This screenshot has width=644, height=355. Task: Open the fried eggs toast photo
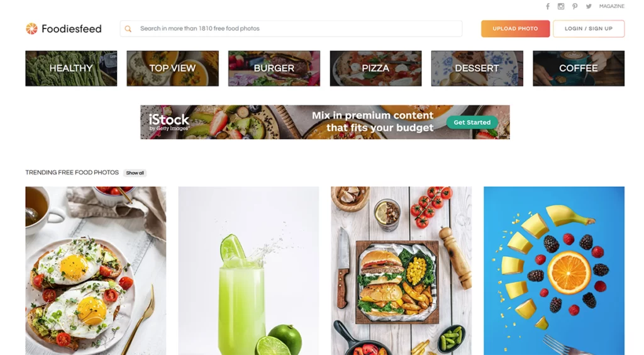coord(96,271)
